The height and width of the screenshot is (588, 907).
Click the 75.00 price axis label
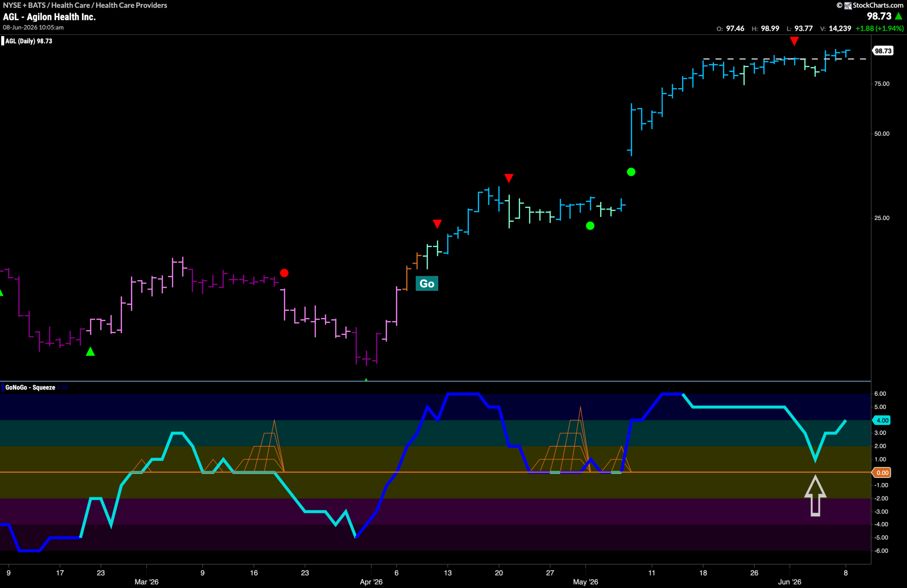(881, 84)
